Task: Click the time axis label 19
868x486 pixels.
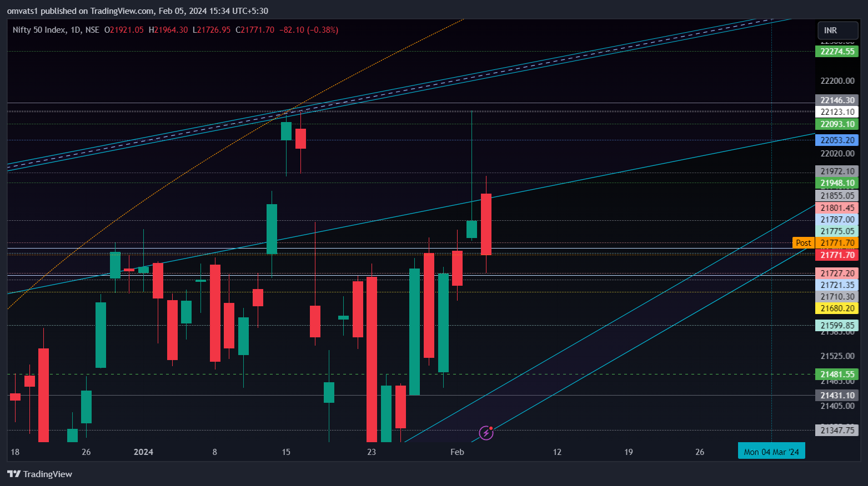Action: pos(629,452)
